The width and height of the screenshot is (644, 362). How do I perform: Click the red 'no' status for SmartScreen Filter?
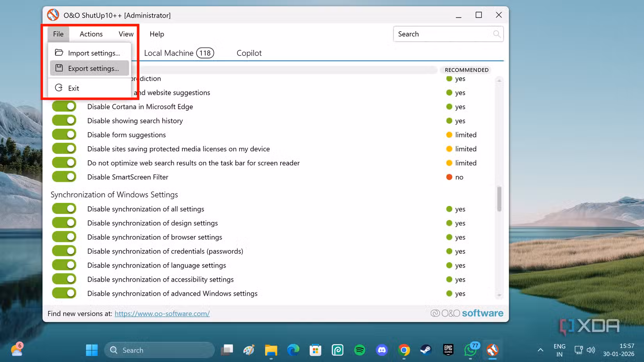tap(455, 177)
